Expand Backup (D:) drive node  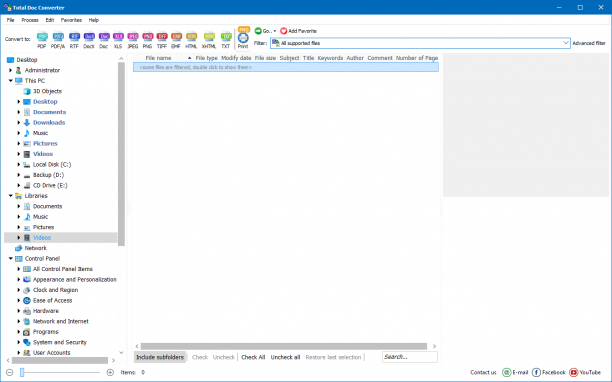pyautogui.click(x=18, y=175)
